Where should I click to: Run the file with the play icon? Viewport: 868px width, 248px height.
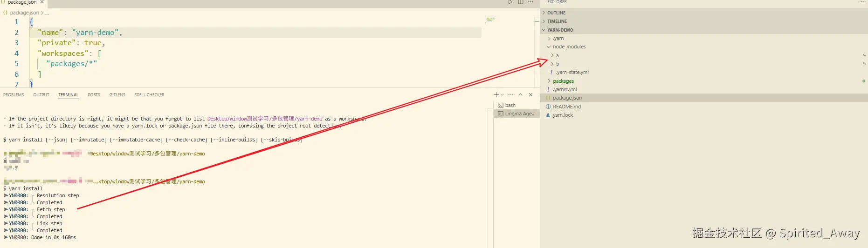pyautogui.click(x=510, y=2)
